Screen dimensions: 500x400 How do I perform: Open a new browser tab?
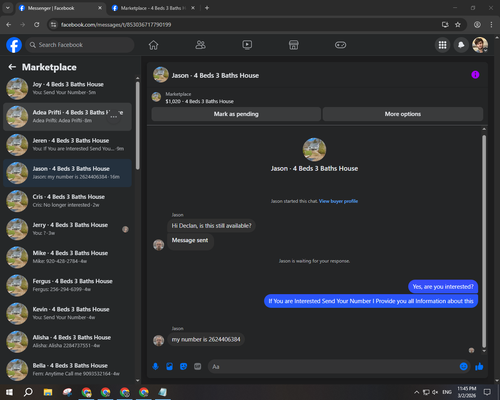click(x=207, y=8)
